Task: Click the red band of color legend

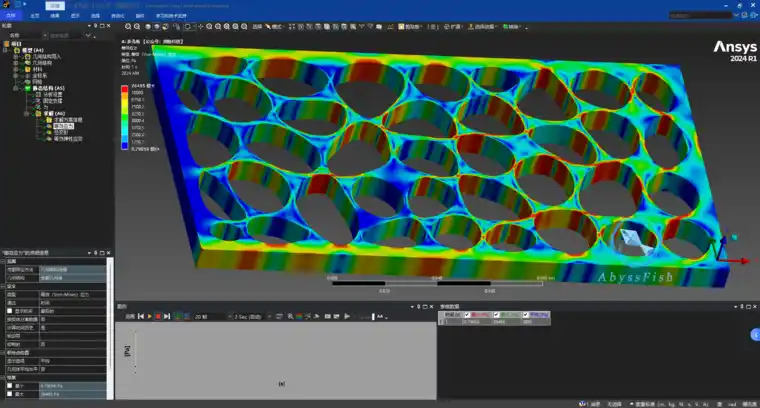Action: [125, 89]
